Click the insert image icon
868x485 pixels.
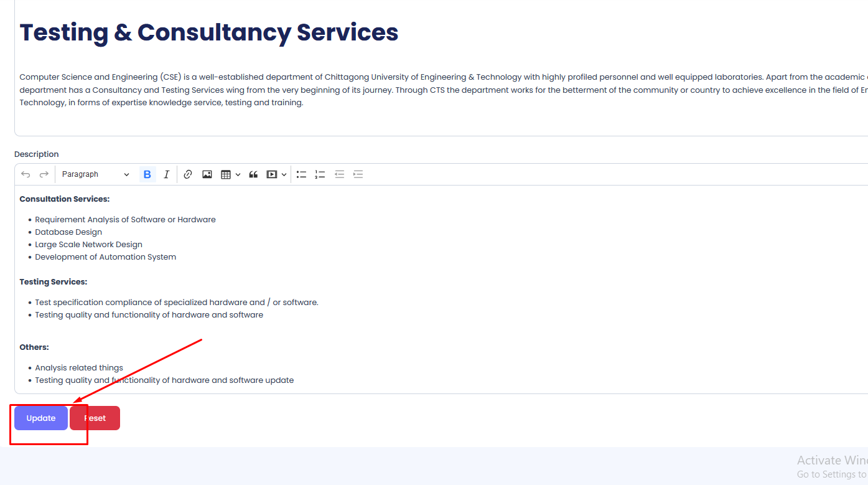tap(207, 174)
